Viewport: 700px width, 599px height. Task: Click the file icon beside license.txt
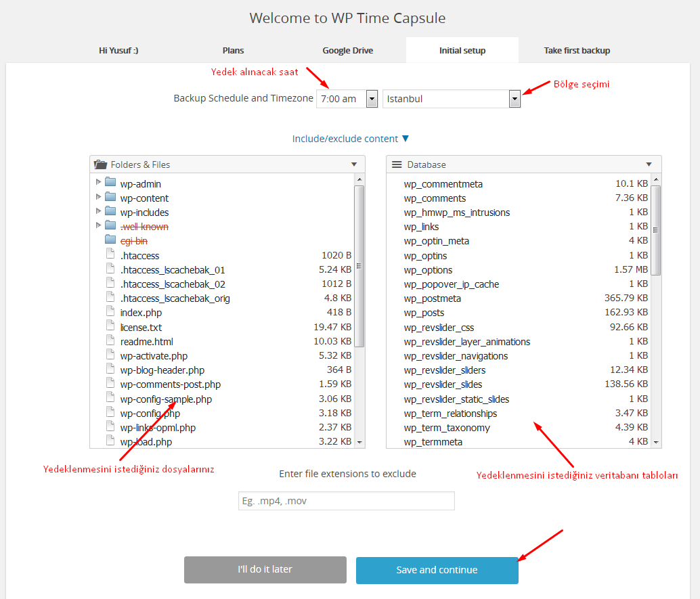click(110, 327)
